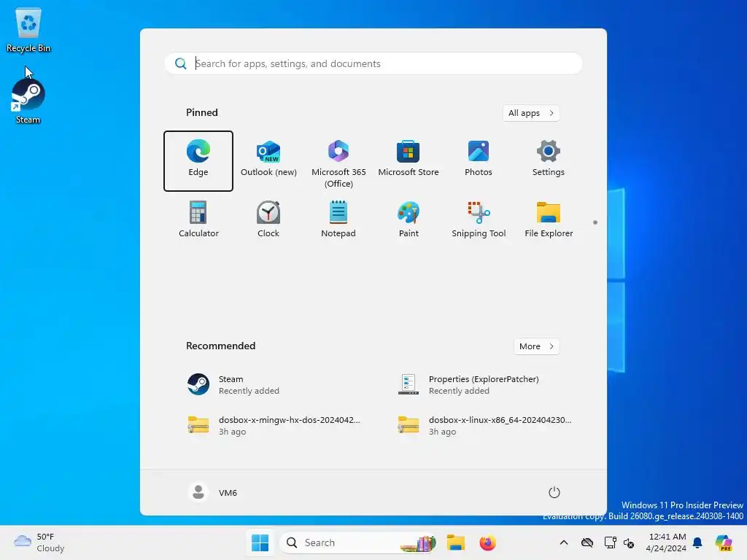Launch the Calculator app
Screen dimensions: 747x560
[198, 219]
